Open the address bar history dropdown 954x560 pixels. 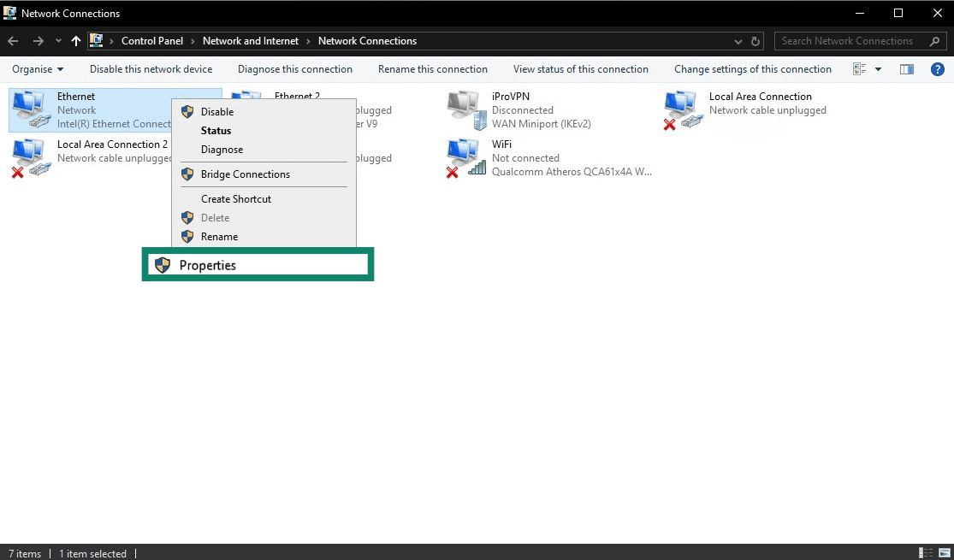click(738, 40)
